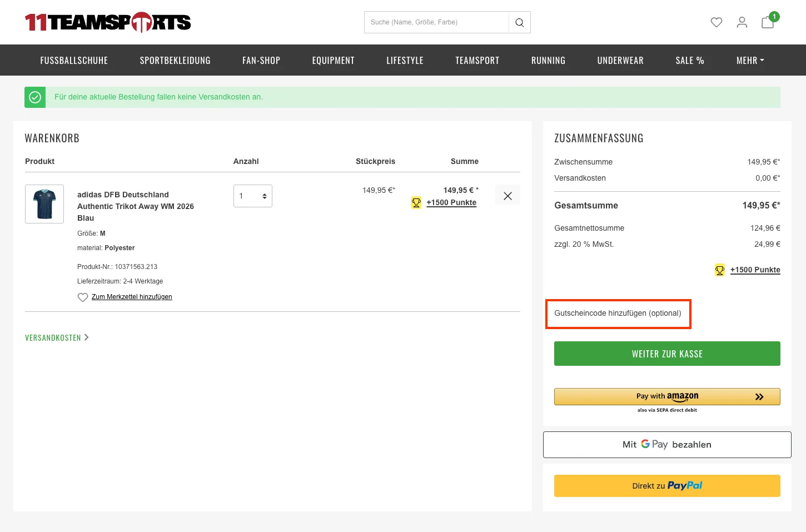Open the user account icon
806x532 pixels.
(742, 22)
